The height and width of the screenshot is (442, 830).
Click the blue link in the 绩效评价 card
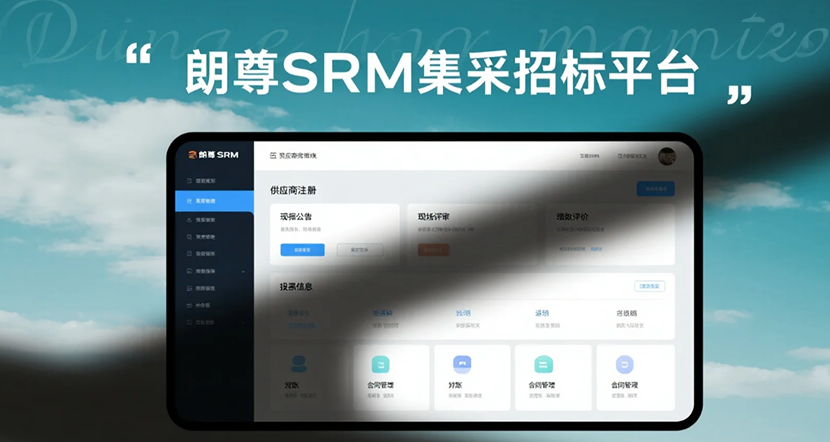[x=596, y=247]
